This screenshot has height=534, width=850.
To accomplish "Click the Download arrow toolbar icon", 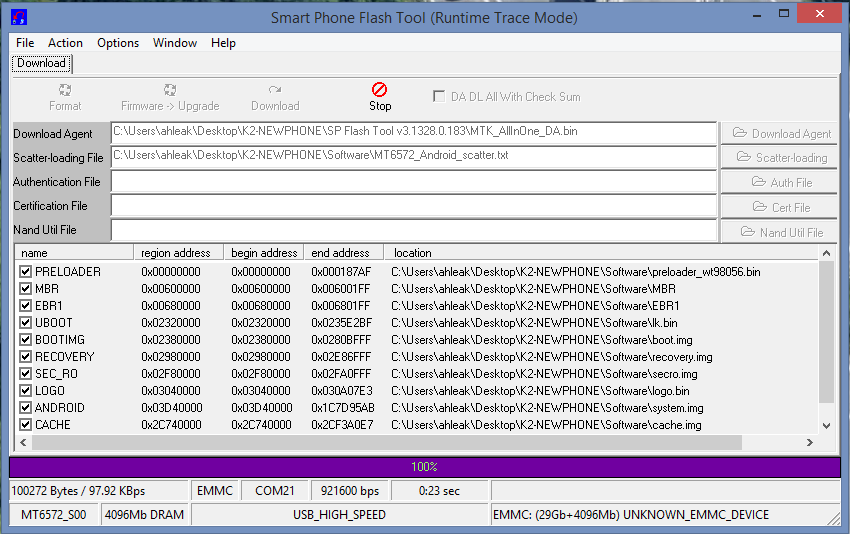I will coord(275,89).
